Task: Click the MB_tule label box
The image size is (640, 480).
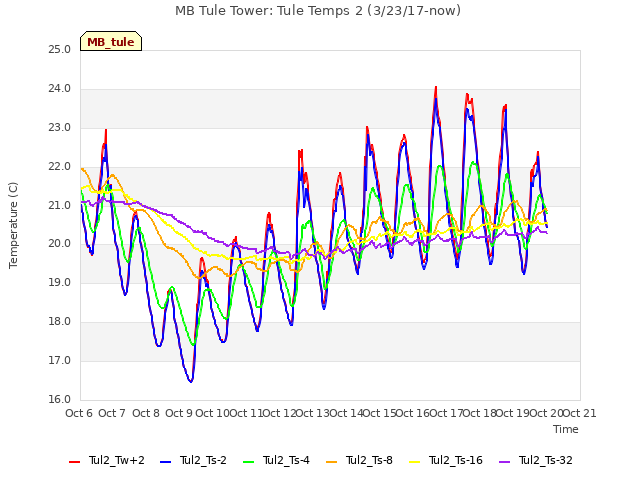Action: (x=111, y=41)
